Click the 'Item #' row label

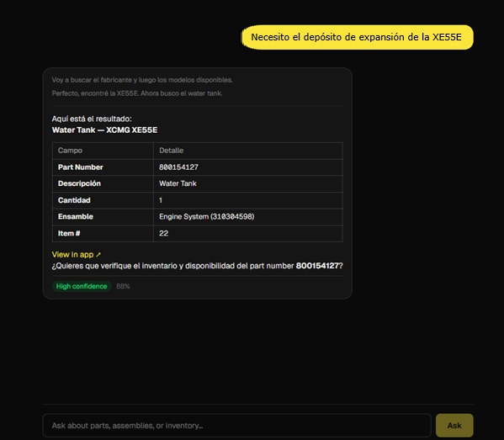tap(69, 233)
